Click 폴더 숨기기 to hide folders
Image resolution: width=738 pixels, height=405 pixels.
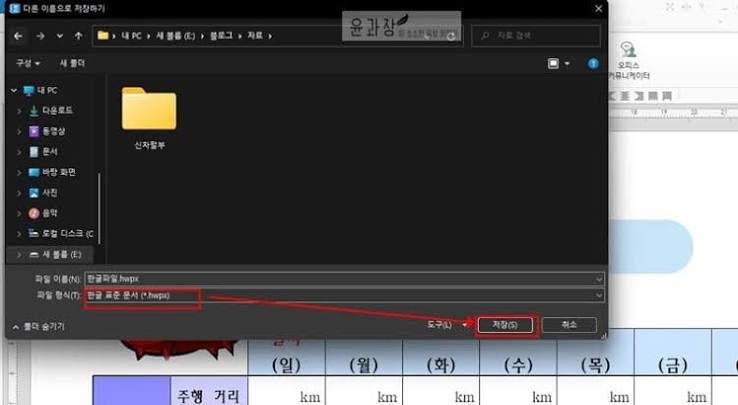tap(39, 326)
